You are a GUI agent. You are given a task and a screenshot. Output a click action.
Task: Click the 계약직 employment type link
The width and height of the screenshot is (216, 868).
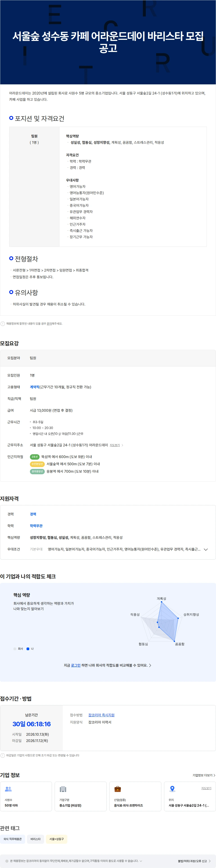(x=34, y=387)
